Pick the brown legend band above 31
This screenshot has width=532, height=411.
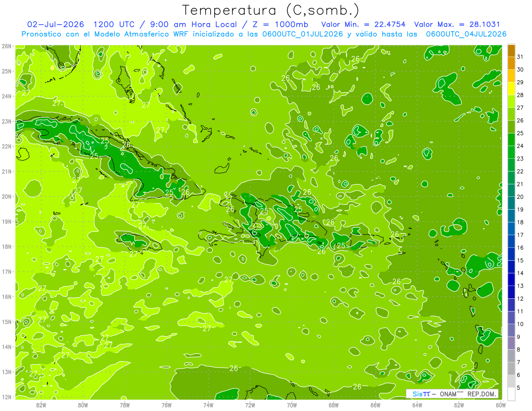click(x=511, y=51)
